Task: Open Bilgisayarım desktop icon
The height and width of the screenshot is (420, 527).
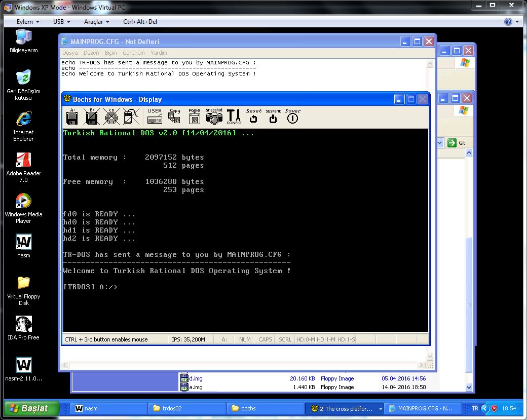Action: pos(23,41)
